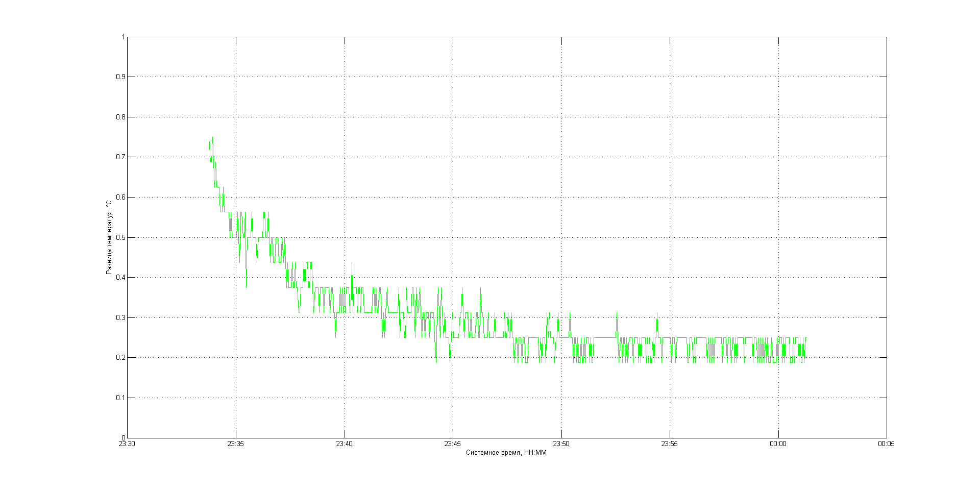Screen dimensions: 980x492
Task: Click the x-axis time label "00:05"
Action: [887, 444]
